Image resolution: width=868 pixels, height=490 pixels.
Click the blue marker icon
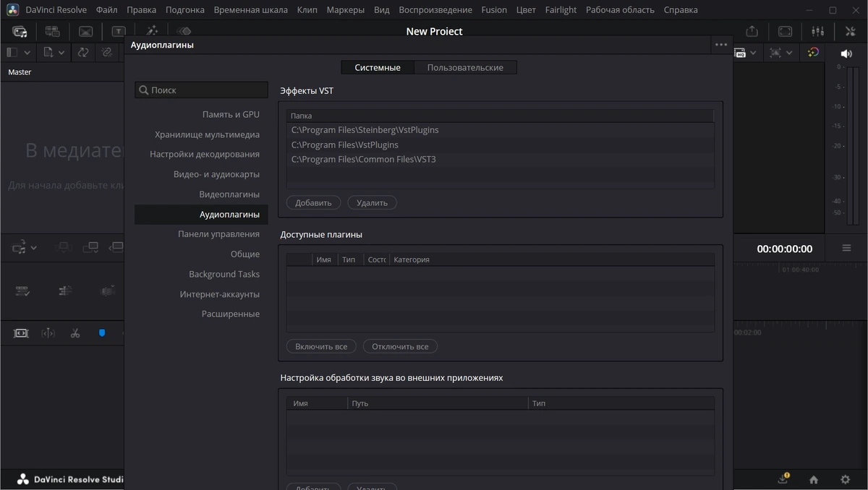tap(102, 333)
